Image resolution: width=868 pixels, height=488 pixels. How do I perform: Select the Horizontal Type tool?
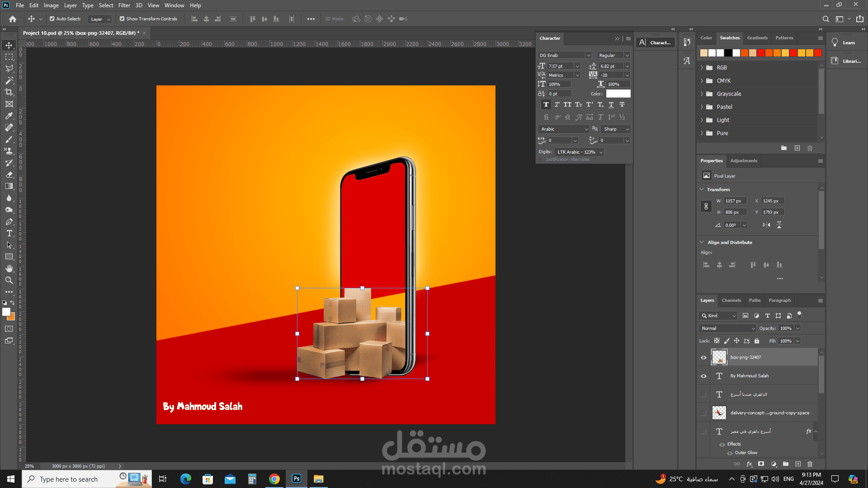coord(9,234)
